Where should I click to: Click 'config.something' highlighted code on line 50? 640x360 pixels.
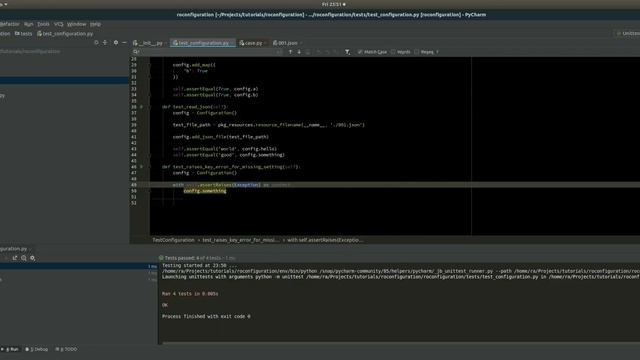(205, 191)
